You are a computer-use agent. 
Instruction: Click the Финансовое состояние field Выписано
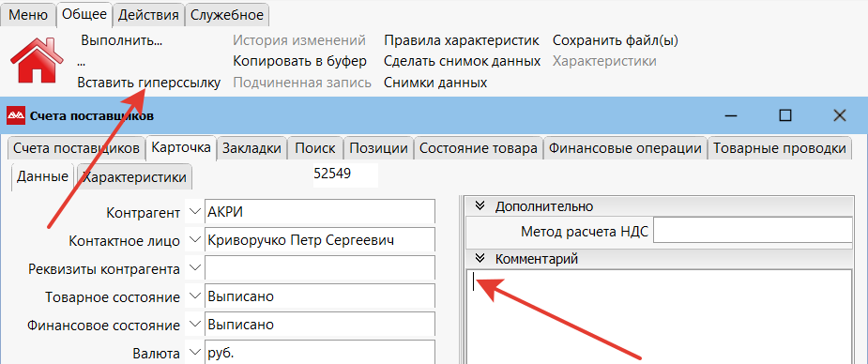[x=319, y=325]
